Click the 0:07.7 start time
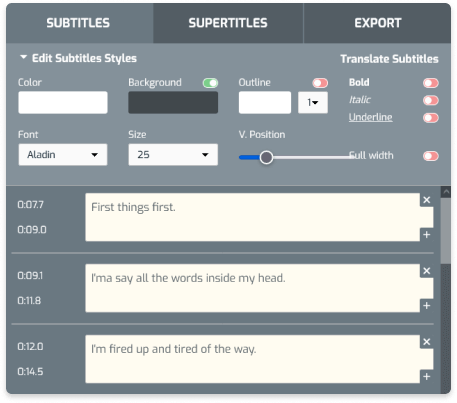The height and width of the screenshot is (403, 457). coord(30,205)
